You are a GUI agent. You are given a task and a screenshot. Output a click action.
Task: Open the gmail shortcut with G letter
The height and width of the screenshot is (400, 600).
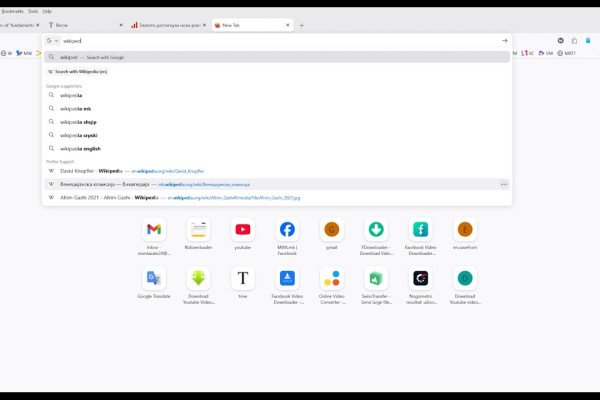[331, 229]
